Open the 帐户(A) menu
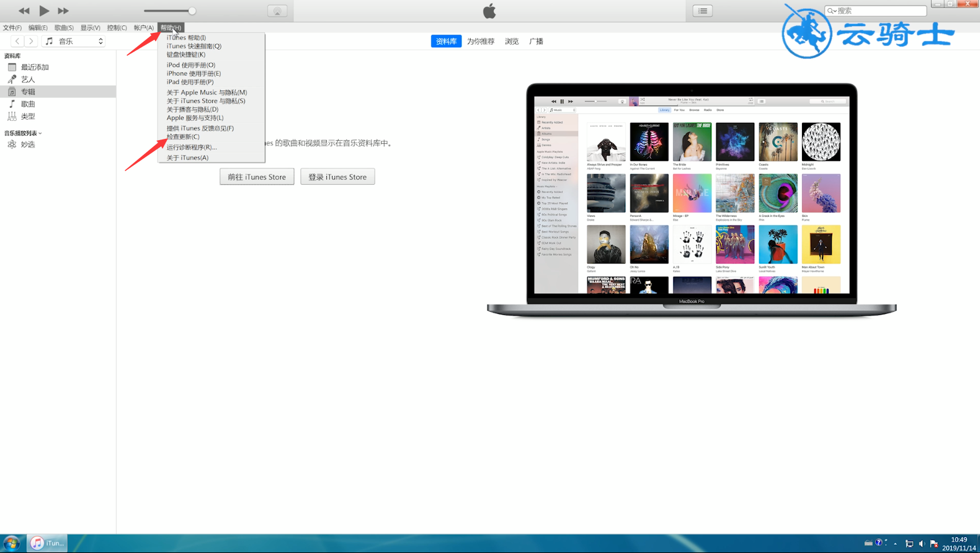 143,27
